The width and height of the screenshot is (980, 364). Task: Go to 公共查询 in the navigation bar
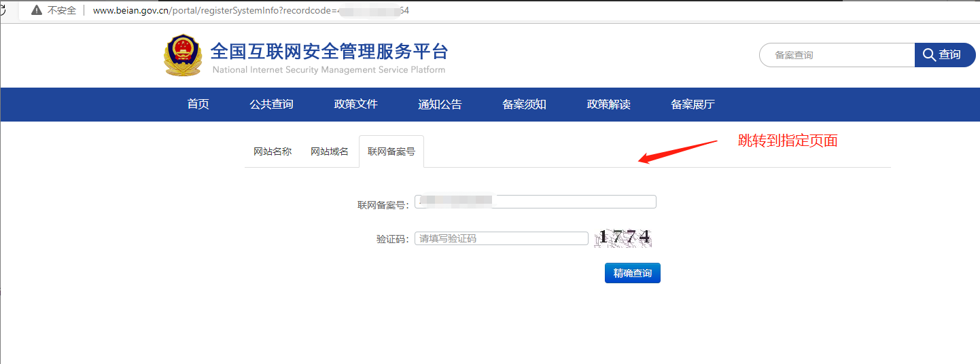tap(271, 105)
